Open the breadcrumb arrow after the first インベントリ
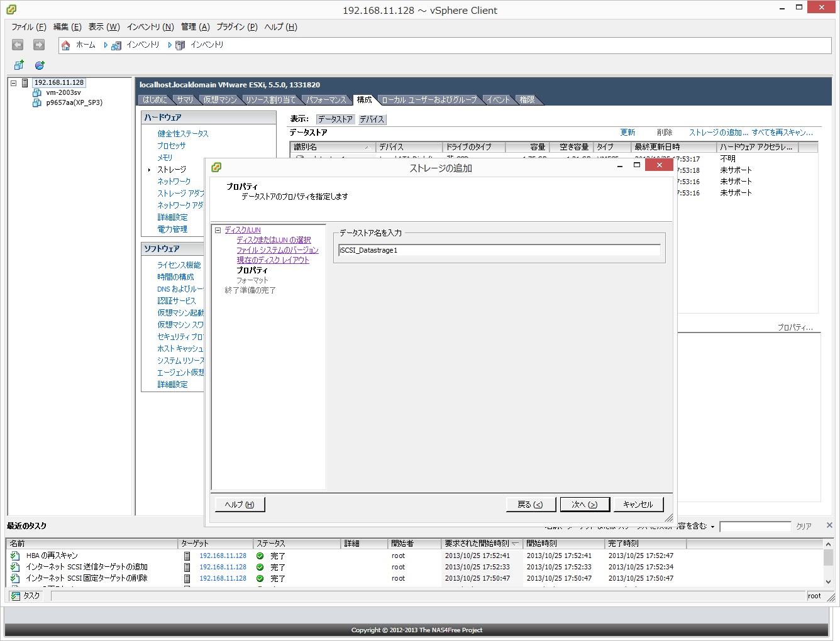This screenshot has width=840, height=641. click(x=170, y=45)
